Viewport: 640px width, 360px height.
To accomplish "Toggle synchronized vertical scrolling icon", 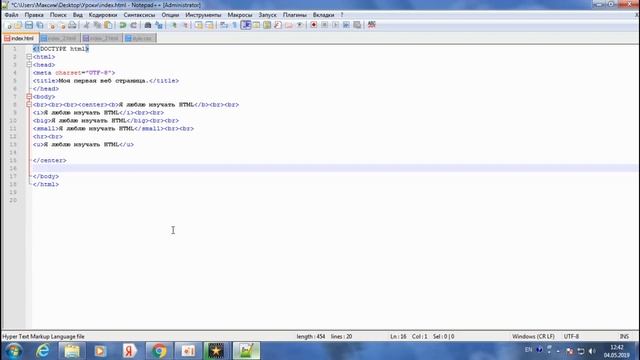I will [198, 25].
